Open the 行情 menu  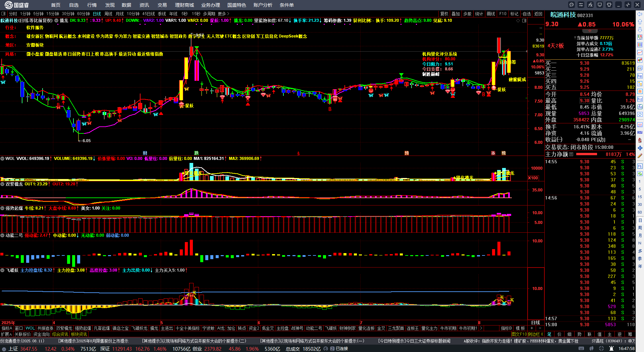(x=92, y=5)
